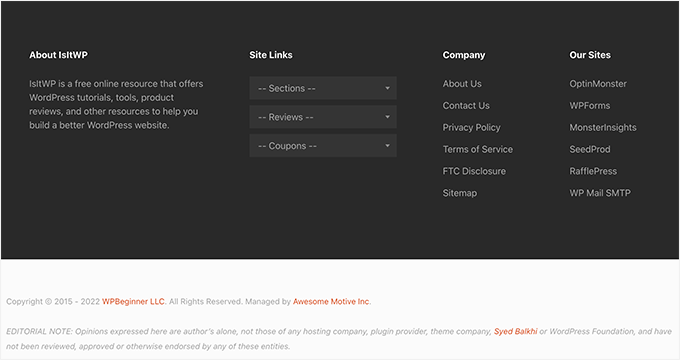
Task: Open the RafflePress link
Action: point(593,171)
